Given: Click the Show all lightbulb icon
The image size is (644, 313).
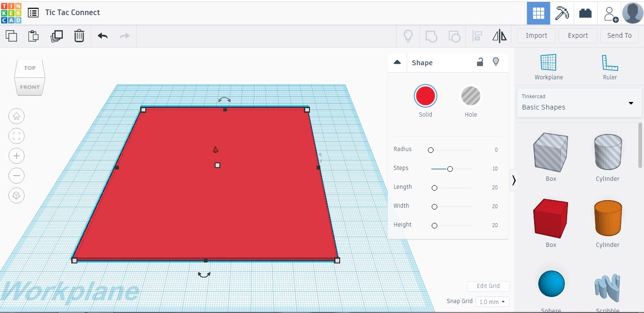Looking at the screenshot, I should point(408,36).
